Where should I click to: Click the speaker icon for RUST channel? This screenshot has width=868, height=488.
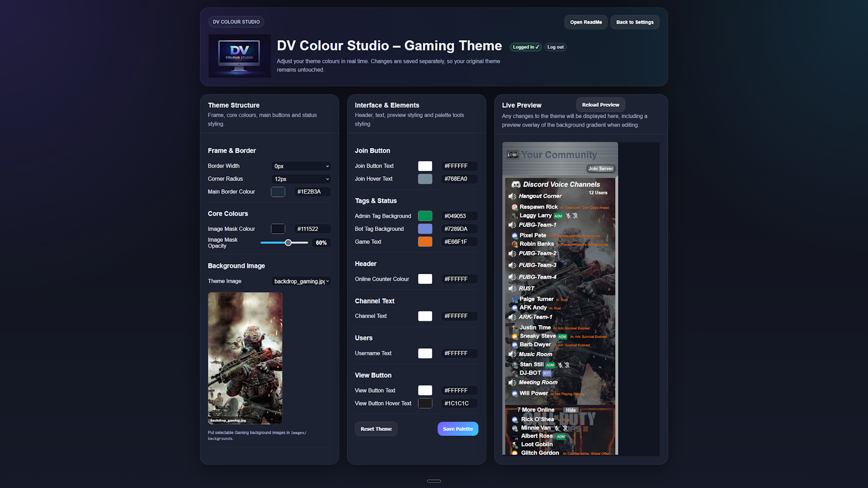point(512,289)
